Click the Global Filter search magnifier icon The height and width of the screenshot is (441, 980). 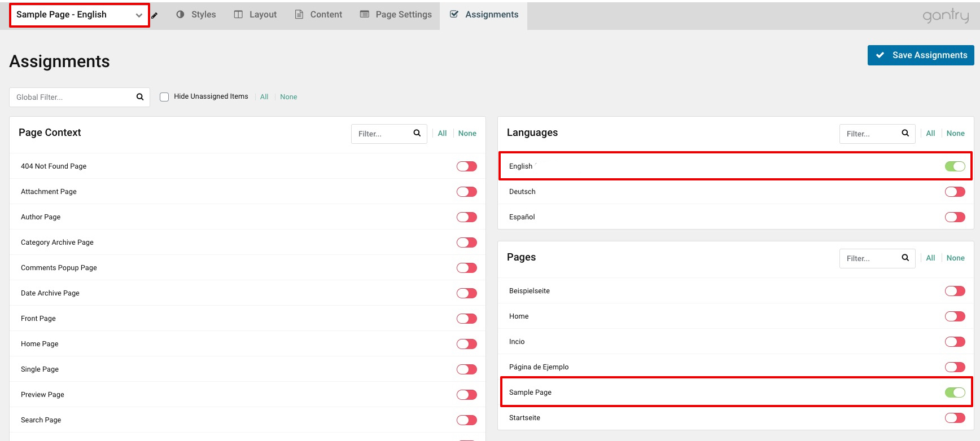pos(140,97)
